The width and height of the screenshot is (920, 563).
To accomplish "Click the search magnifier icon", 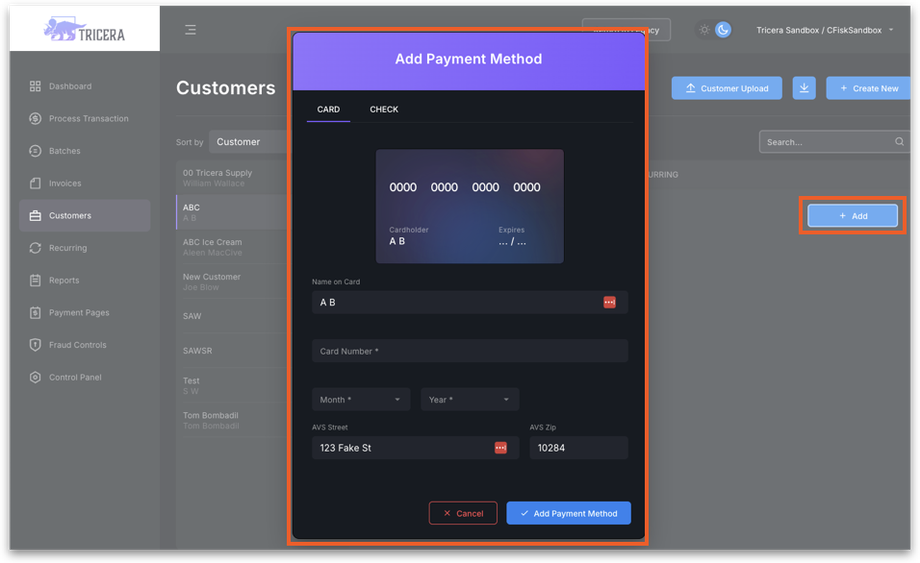I will (899, 142).
